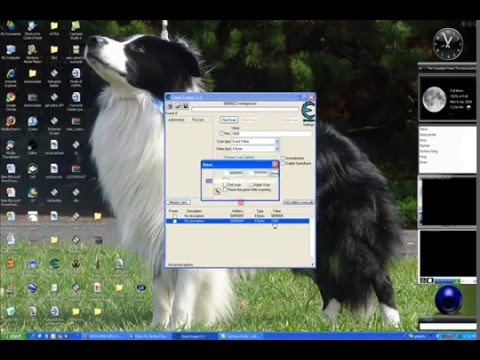Enable the Hex checkbox
Viewport: 480px width, 360px height.
point(221,133)
